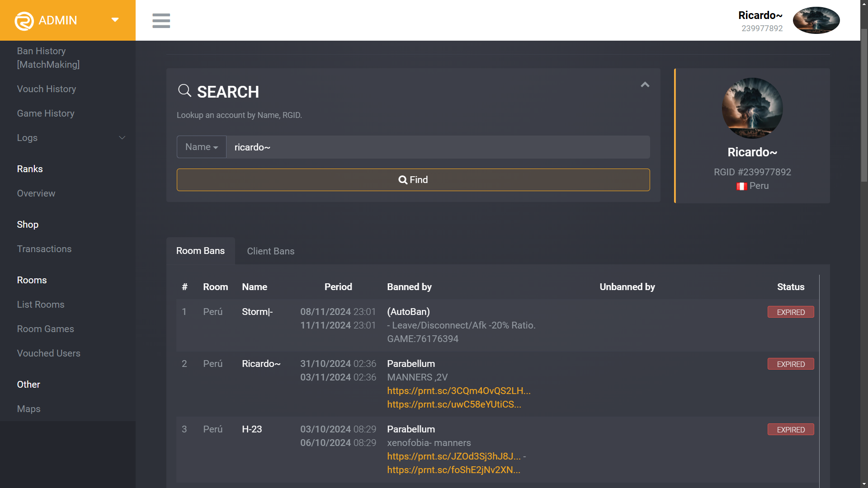Open link prnt.sc/JZOd3Sj3hJ8J
Viewport: 868px width, 488px height.
[454, 456]
